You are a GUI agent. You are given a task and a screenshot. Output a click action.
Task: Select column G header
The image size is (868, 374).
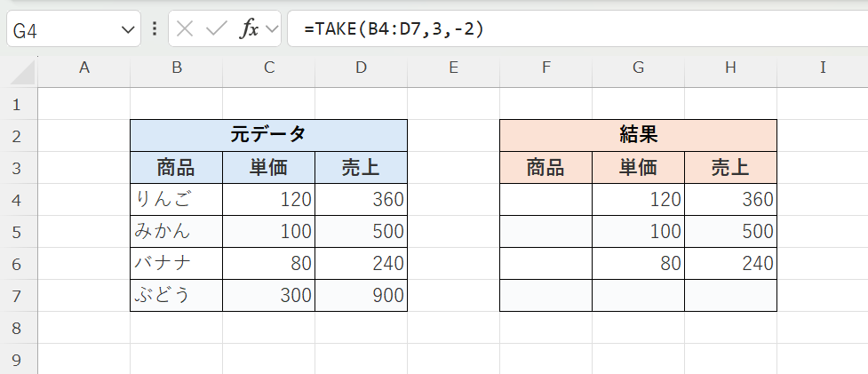coord(638,67)
